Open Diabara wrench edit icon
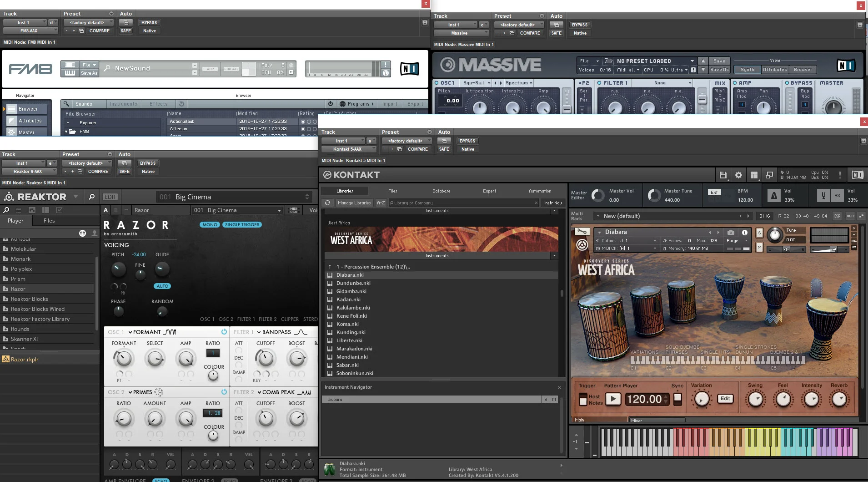This screenshot has height=482, width=868. 582,232
